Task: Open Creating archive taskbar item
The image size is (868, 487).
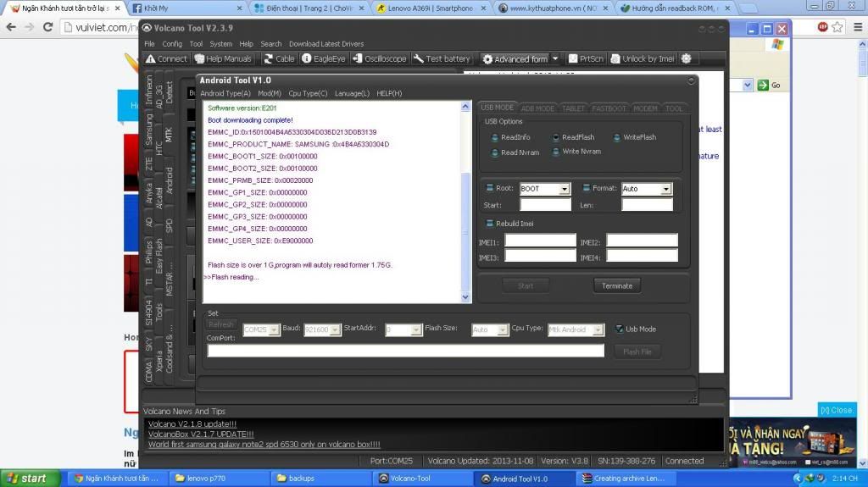Action: click(x=625, y=479)
